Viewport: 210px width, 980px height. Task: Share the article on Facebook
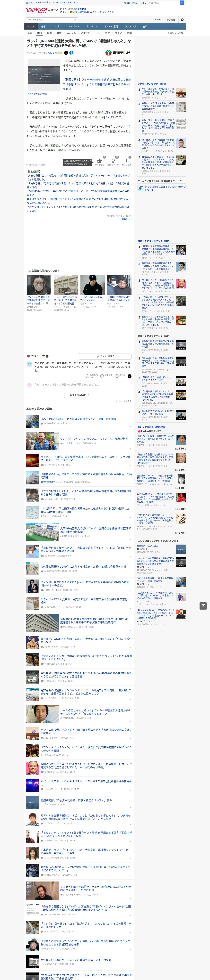[71, 53]
